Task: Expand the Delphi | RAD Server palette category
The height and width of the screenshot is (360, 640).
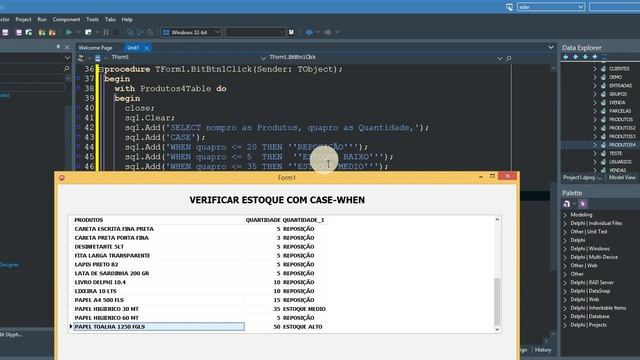Action: click(565, 282)
